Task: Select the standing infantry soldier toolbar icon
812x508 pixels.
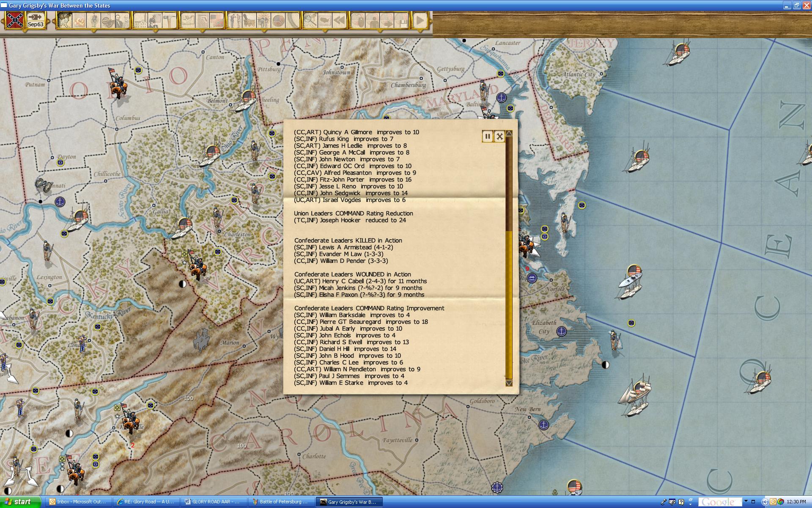Action: pyautogui.click(x=93, y=20)
